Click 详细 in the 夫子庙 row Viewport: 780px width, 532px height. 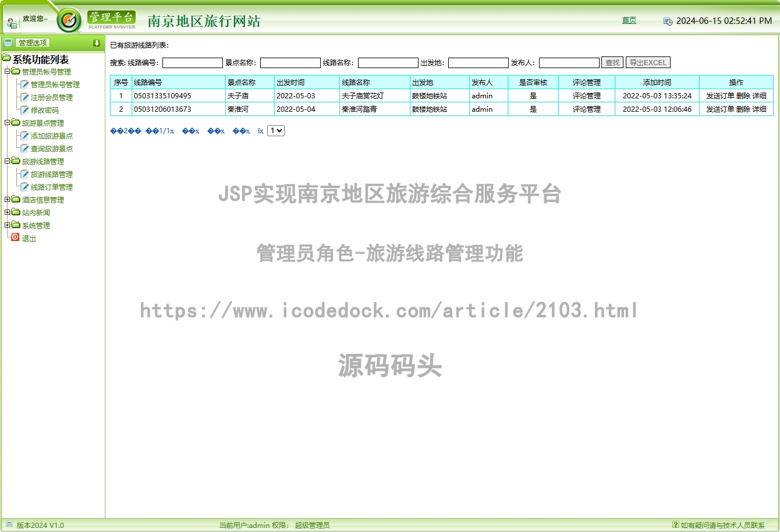click(x=760, y=95)
